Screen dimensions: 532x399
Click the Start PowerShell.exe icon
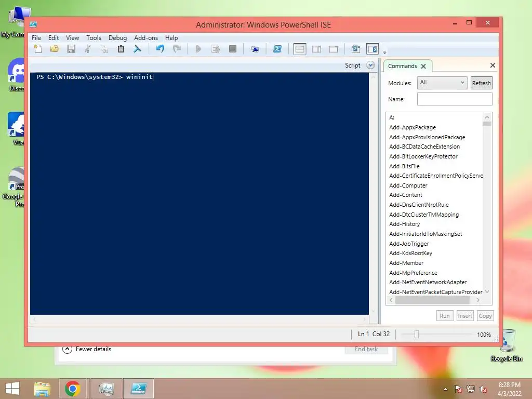(x=277, y=49)
